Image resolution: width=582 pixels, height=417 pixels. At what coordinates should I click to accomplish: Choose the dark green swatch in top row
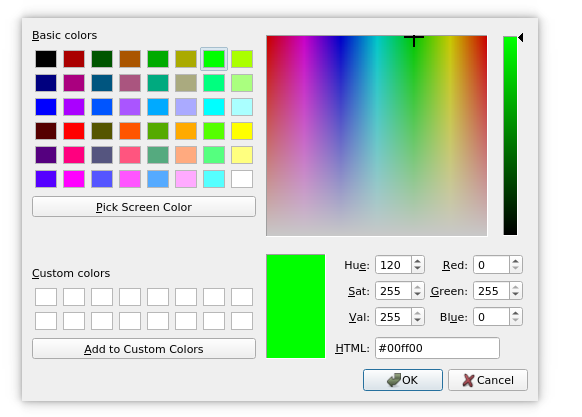(x=102, y=59)
